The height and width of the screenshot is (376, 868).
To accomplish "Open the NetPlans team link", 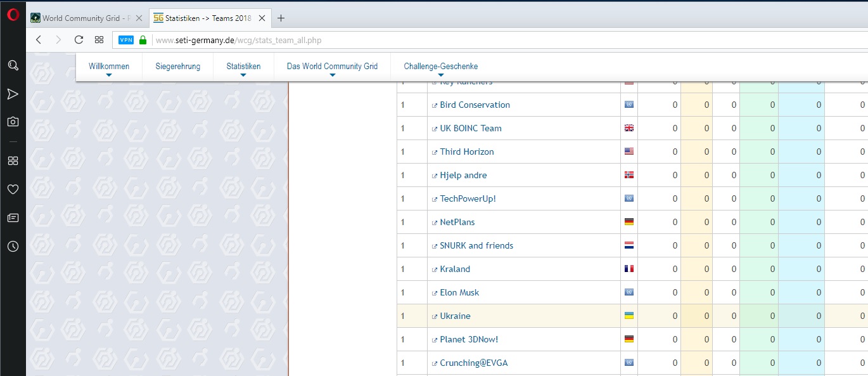I will [x=457, y=222].
